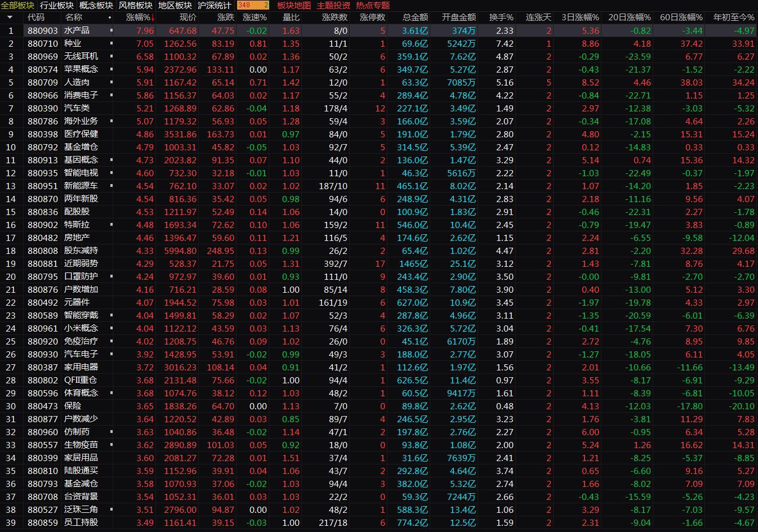758x532 pixels.
Task: Open the 热点专题 link
Action: [x=373, y=5]
